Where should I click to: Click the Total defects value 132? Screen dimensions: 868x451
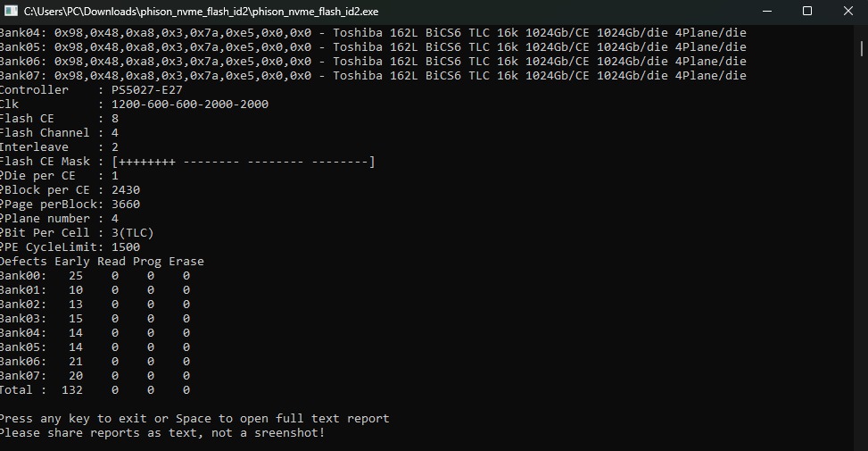72,390
